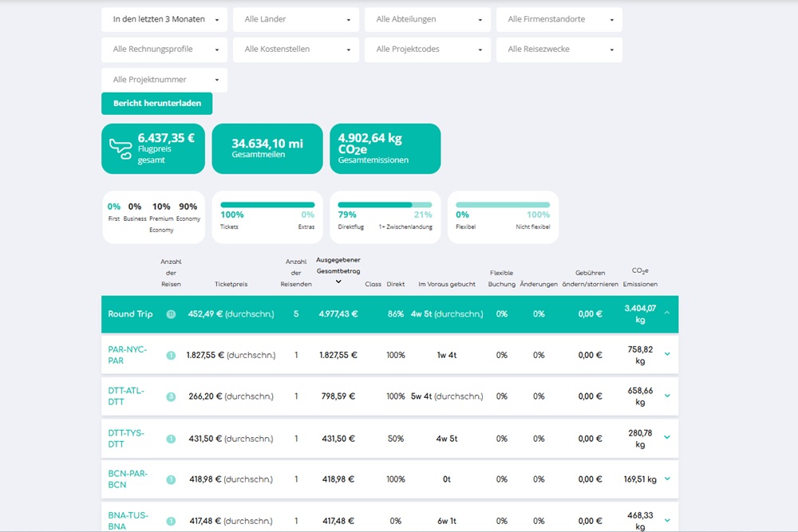Screen dimensions: 798x532
Task: Click the 'Änderungen' column header
Action: [539, 284]
